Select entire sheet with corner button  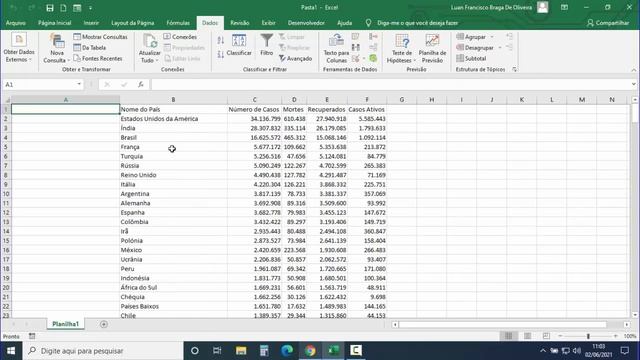pos(6,100)
